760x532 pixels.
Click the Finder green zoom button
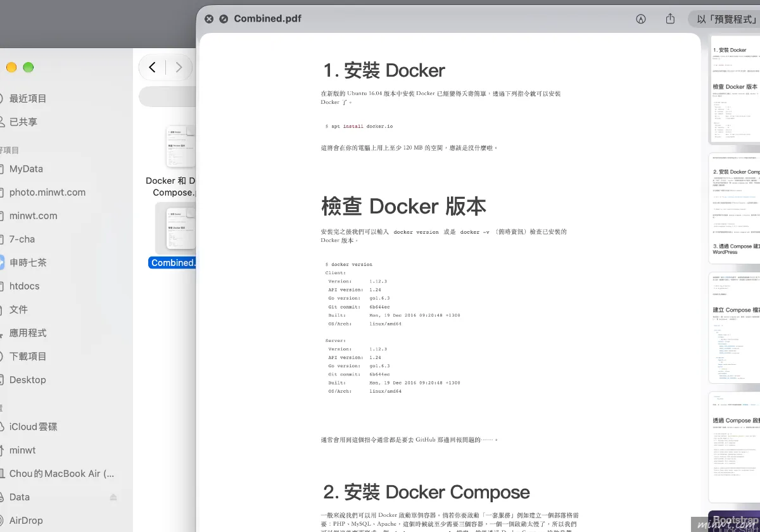(28, 67)
